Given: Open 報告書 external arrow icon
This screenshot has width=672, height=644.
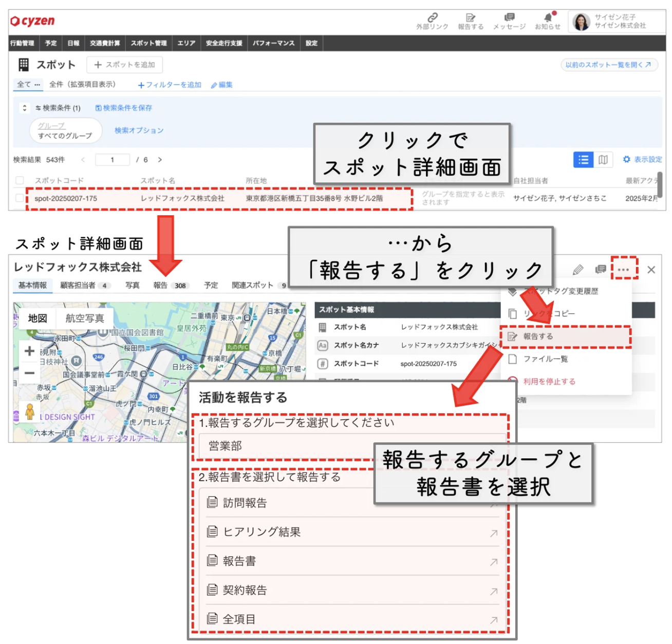Looking at the screenshot, I should tap(494, 562).
